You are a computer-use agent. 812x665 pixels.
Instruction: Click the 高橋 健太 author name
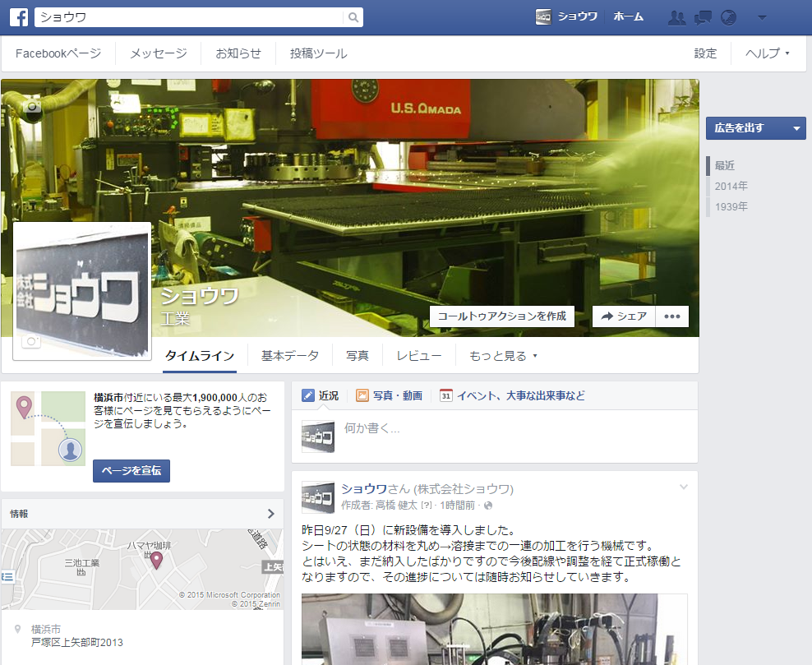(396, 506)
